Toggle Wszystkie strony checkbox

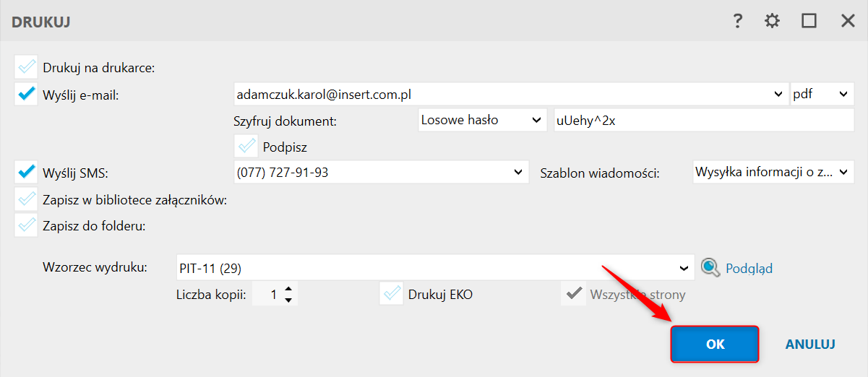573,294
